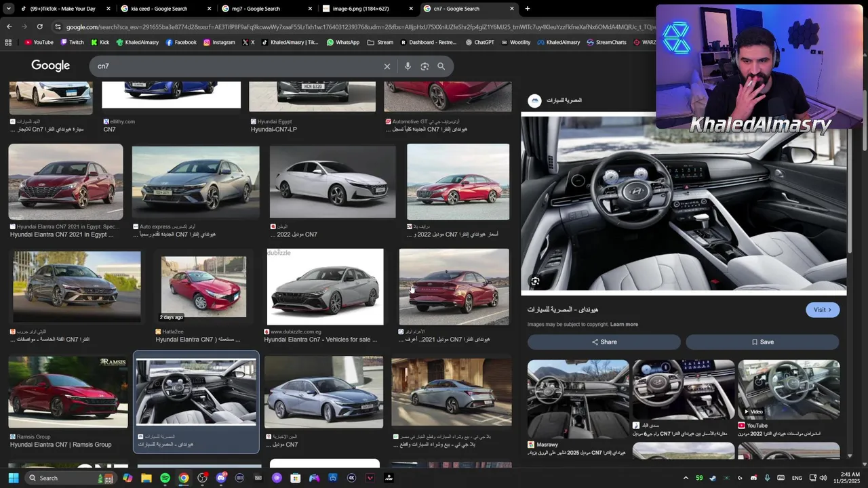Close the mg7 Google Search tab

pyautogui.click(x=311, y=9)
